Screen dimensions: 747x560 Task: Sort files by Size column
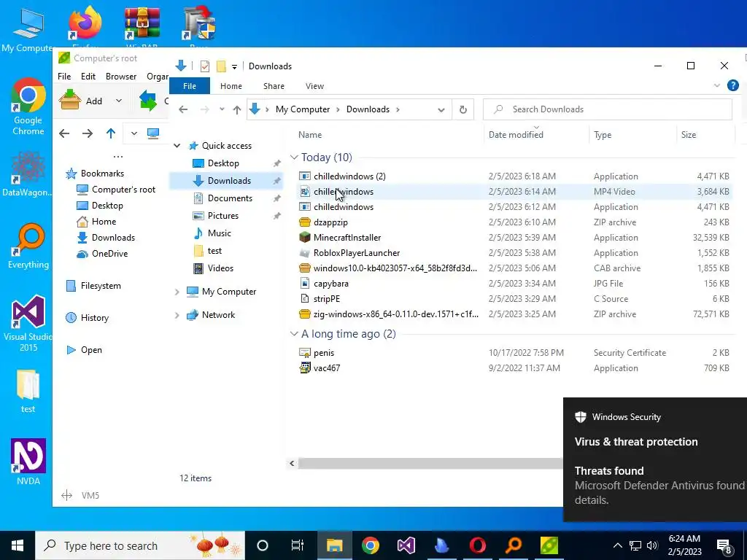click(x=705, y=135)
